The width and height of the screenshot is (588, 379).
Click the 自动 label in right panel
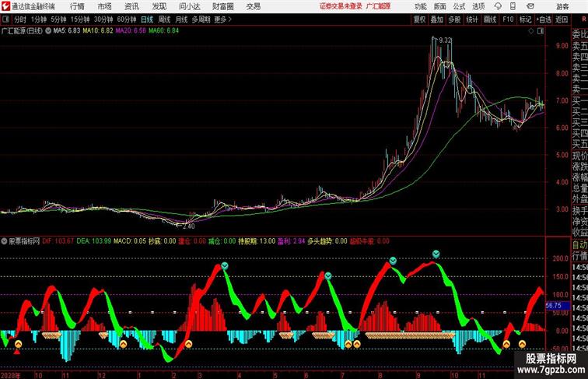[x=579, y=245]
